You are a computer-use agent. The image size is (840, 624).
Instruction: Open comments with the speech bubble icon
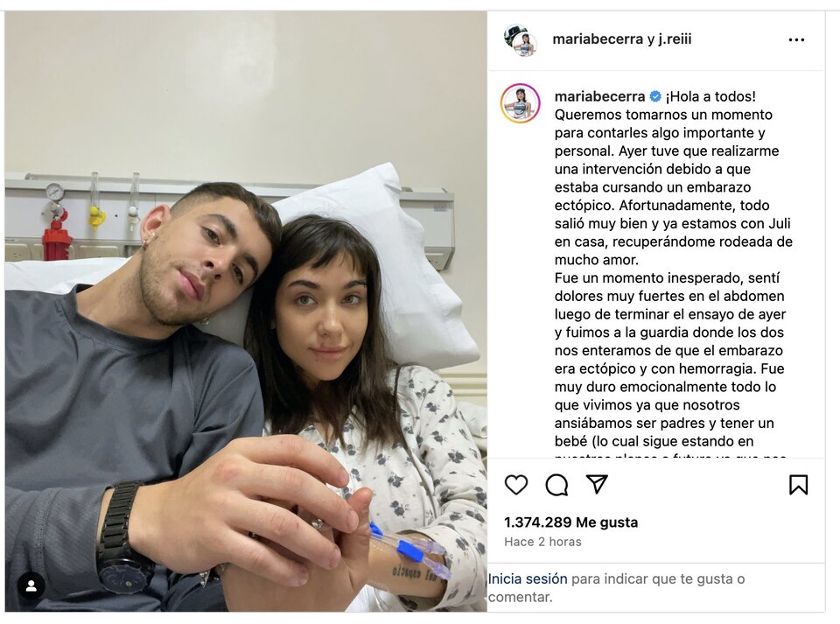pyautogui.click(x=556, y=485)
